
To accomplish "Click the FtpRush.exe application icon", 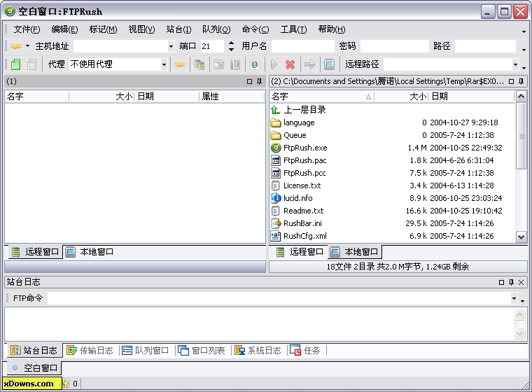I will pyautogui.click(x=276, y=148).
